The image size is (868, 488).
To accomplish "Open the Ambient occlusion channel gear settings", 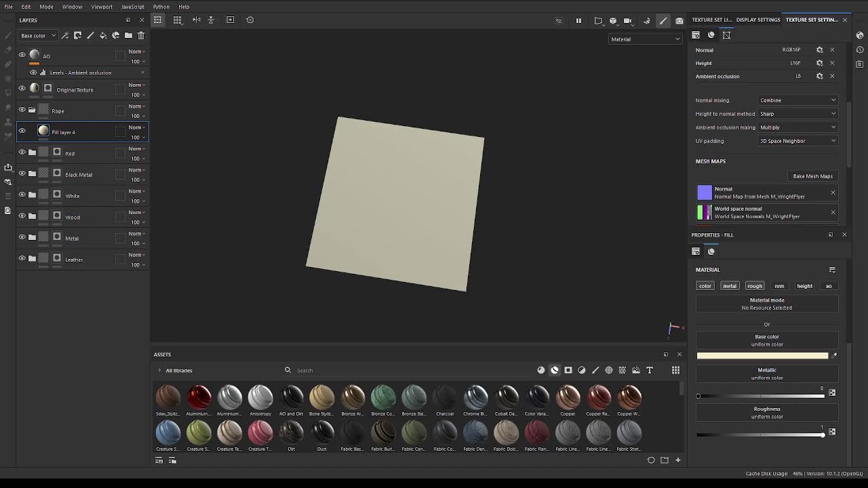I will [819, 76].
